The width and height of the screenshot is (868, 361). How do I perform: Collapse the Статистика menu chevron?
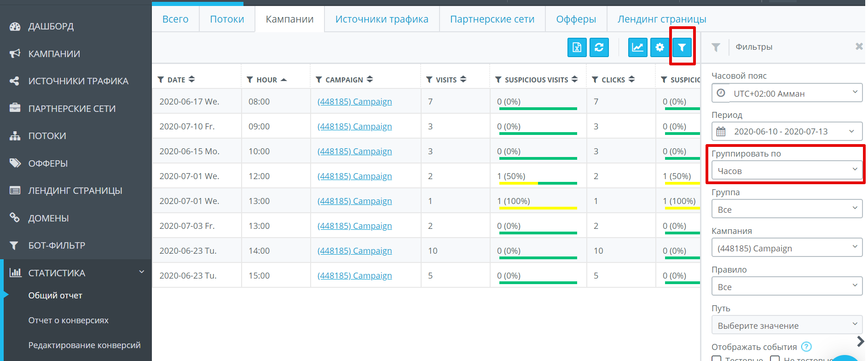142,272
